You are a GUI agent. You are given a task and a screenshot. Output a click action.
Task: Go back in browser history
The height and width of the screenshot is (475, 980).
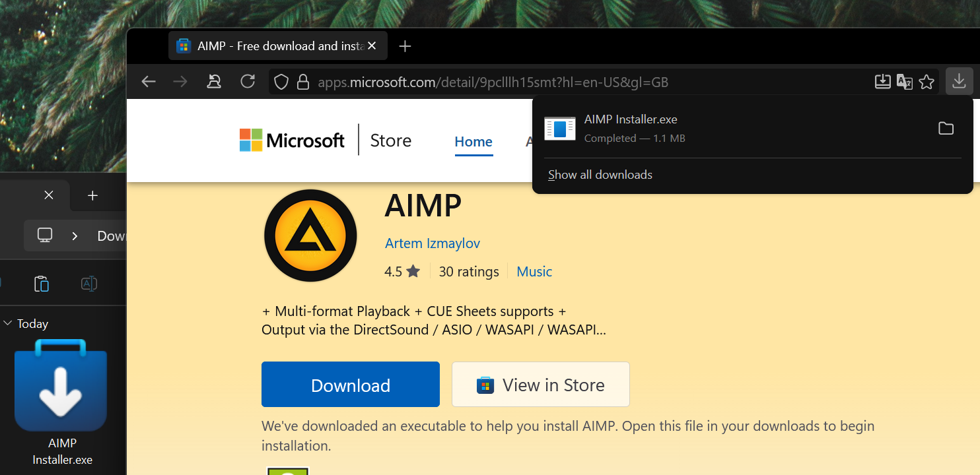149,82
